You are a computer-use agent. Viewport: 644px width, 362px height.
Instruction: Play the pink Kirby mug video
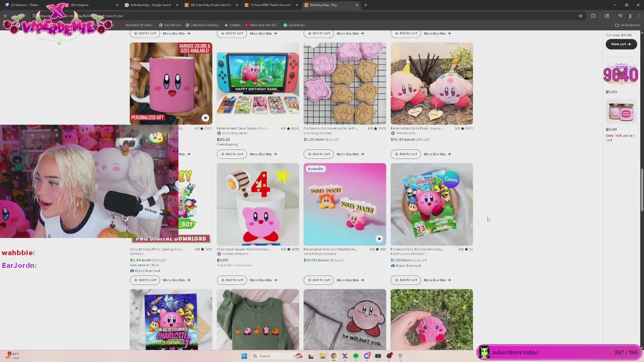pyautogui.click(x=205, y=118)
